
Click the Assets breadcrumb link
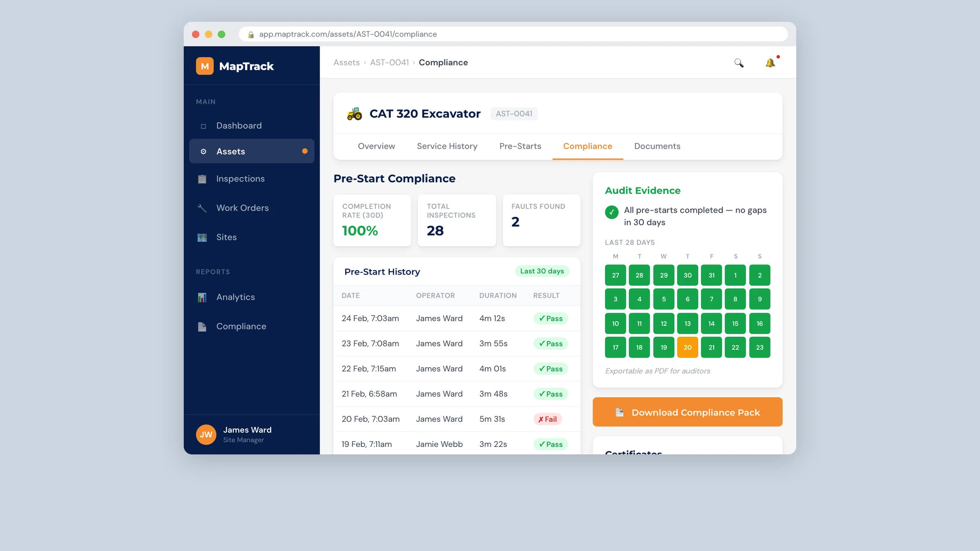point(347,62)
